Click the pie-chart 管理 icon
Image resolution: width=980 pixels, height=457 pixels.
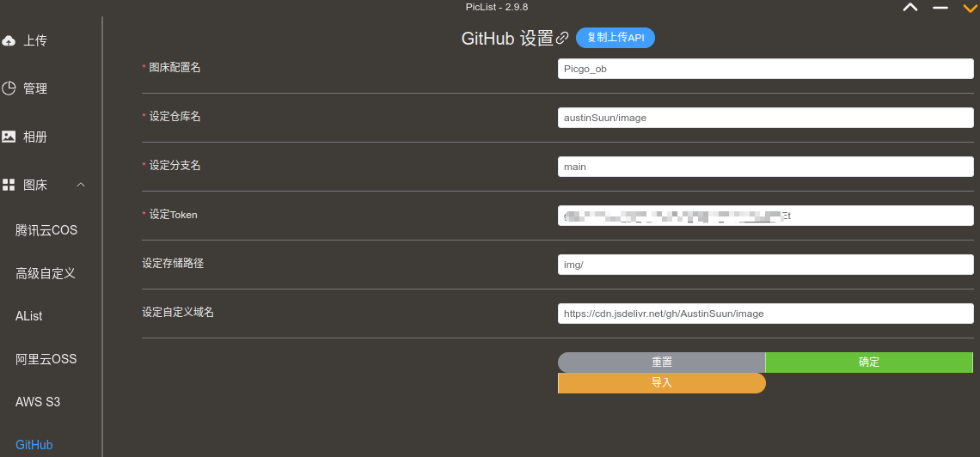[x=8, y=88]
